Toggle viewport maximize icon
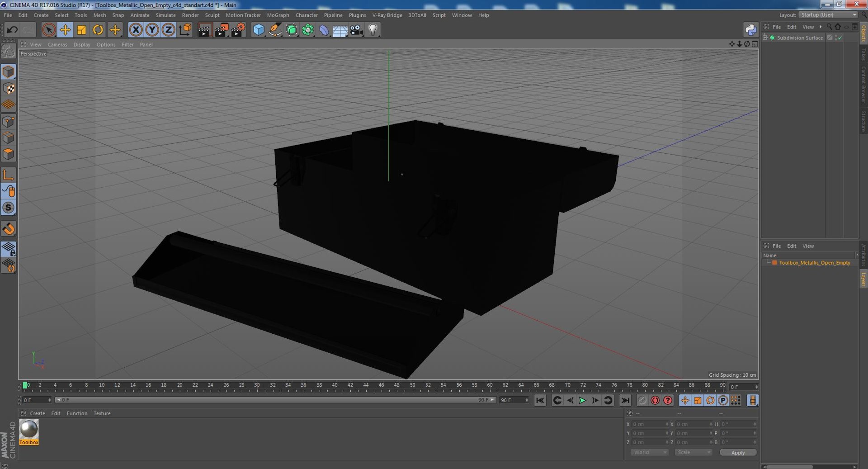The height and width of the screenshot is (469, 868). [x=755, y=44]
